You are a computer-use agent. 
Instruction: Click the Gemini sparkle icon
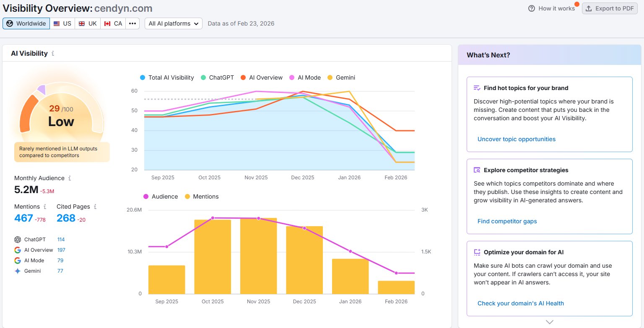pos(17,271)
